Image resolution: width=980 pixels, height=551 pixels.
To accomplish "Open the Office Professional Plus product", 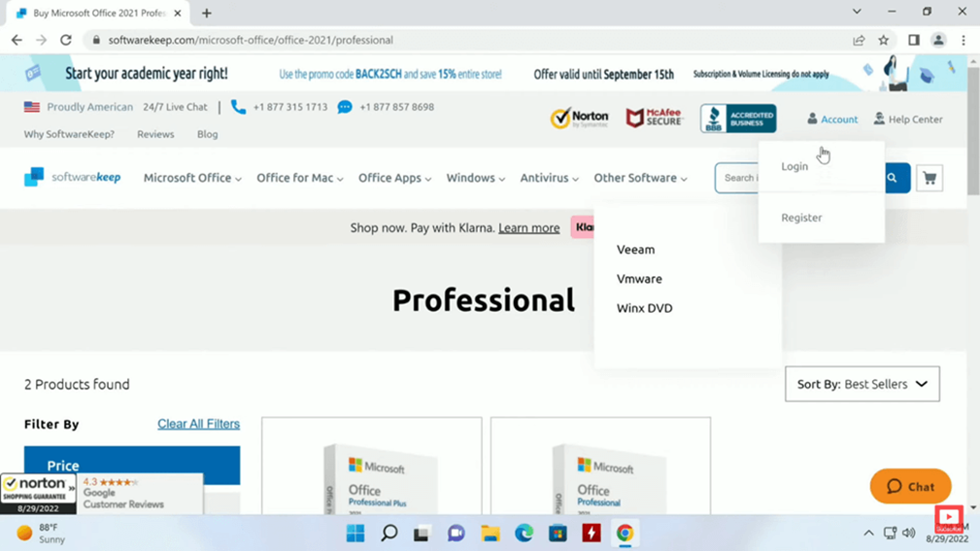I will click(372, 465).
